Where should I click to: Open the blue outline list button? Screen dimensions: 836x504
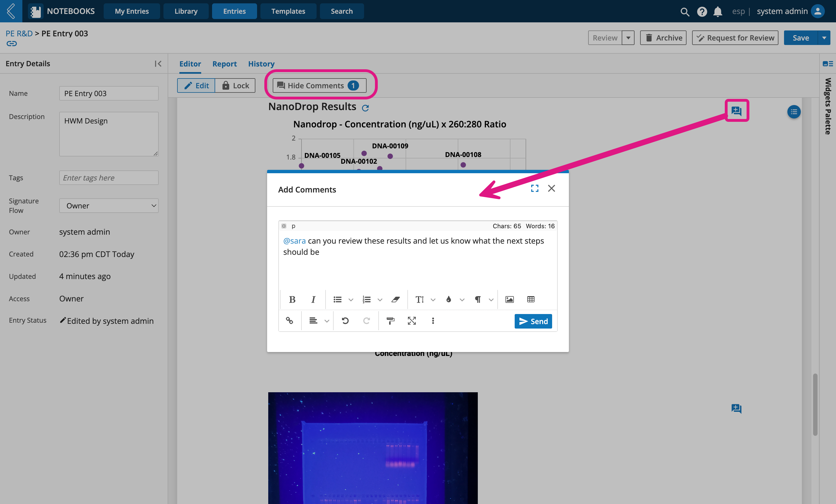[794, 111]
